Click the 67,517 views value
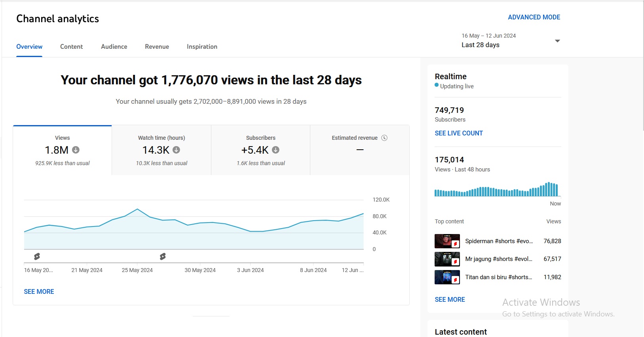The height and width of the screenshot is (337, 644). tap(552, 259)
